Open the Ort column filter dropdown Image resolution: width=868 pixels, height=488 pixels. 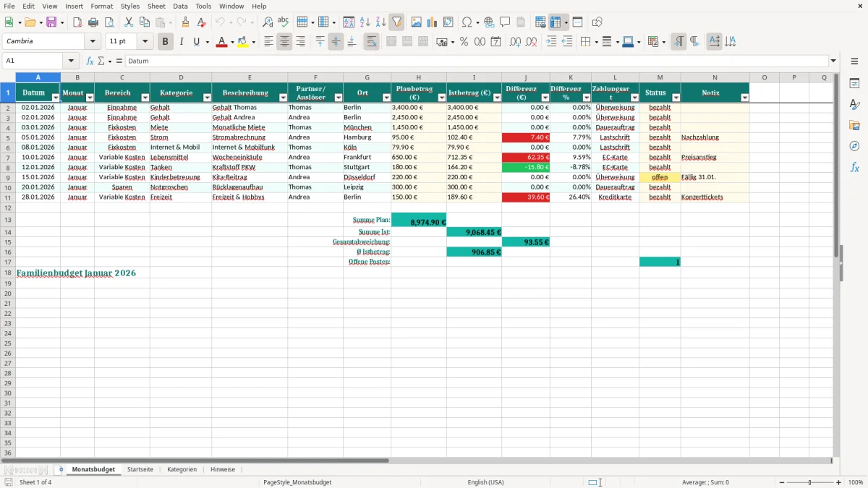[x=386, y=98]
